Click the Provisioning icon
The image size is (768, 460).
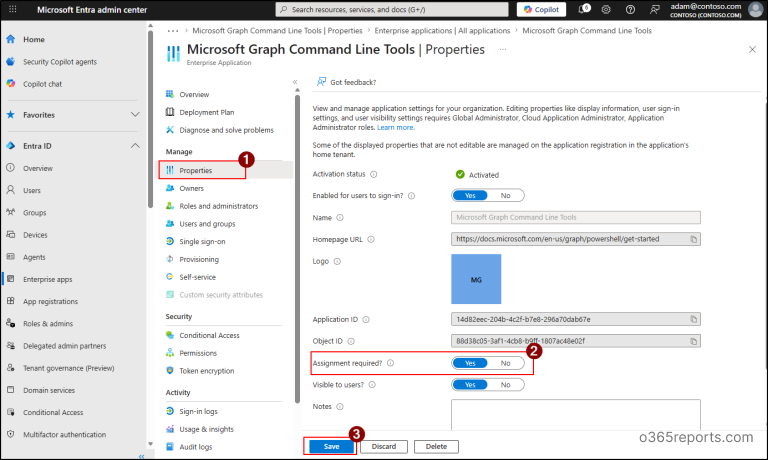[170, 259]
